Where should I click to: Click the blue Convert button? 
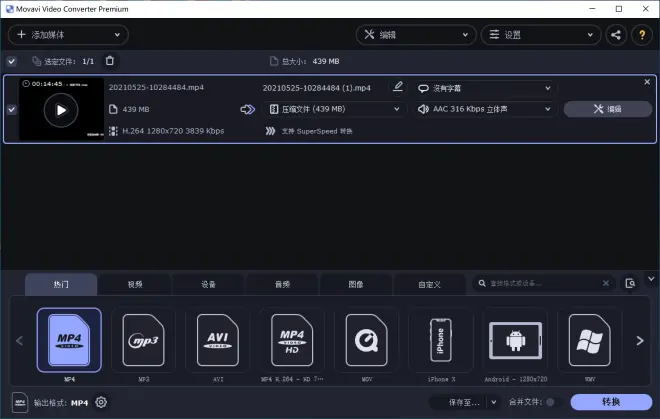(x=611, y=402)
